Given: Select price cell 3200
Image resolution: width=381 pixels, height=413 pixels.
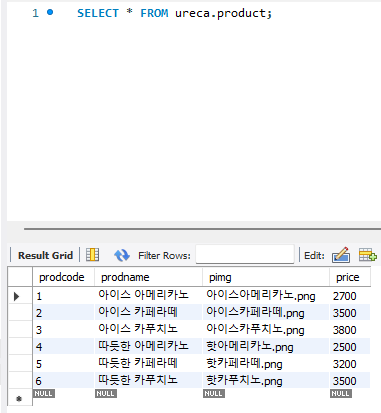Looking at the screenshot, I should pyautogui.click(x=350, y=364).
